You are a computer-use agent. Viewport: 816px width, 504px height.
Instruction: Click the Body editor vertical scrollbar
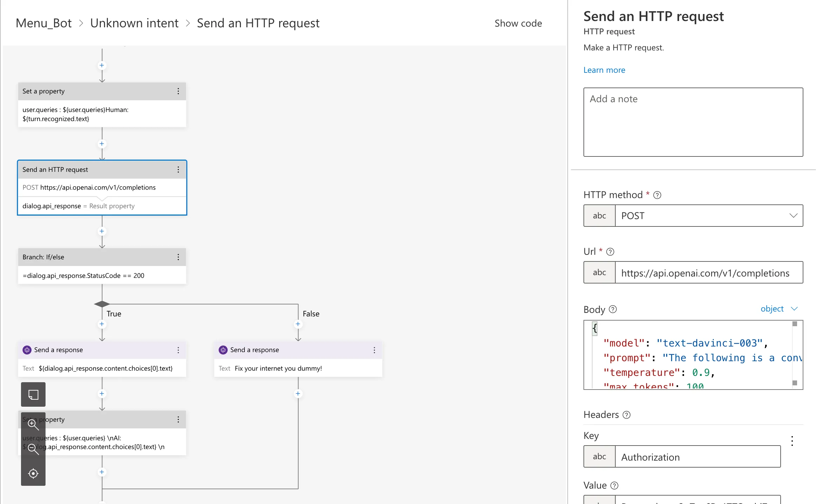point(795,354)
